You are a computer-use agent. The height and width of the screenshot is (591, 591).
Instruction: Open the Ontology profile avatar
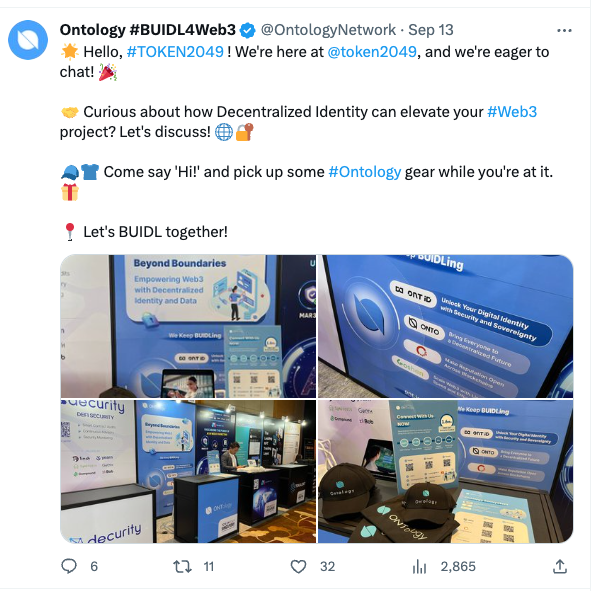coord(28,40)
